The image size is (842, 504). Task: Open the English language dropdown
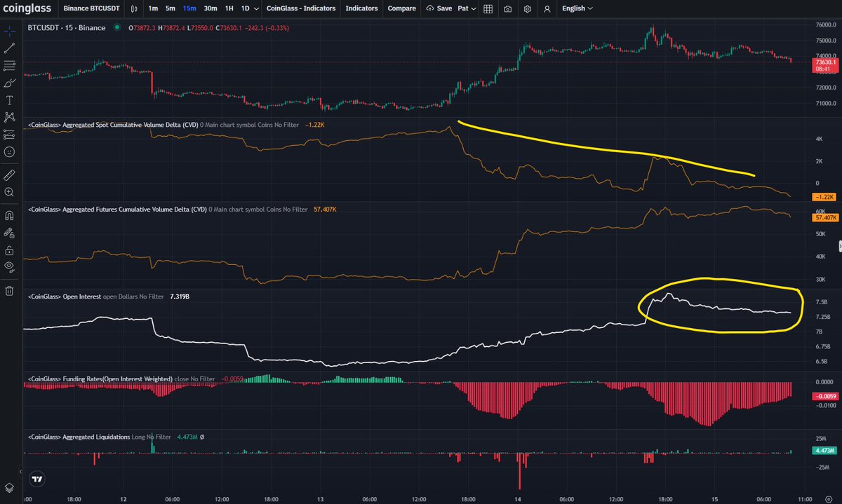click(577, 8)
